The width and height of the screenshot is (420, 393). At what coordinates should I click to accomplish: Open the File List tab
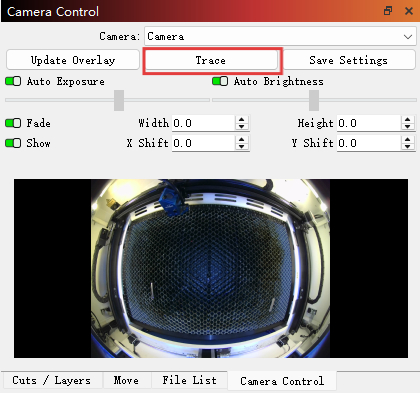tap(189, 380)
